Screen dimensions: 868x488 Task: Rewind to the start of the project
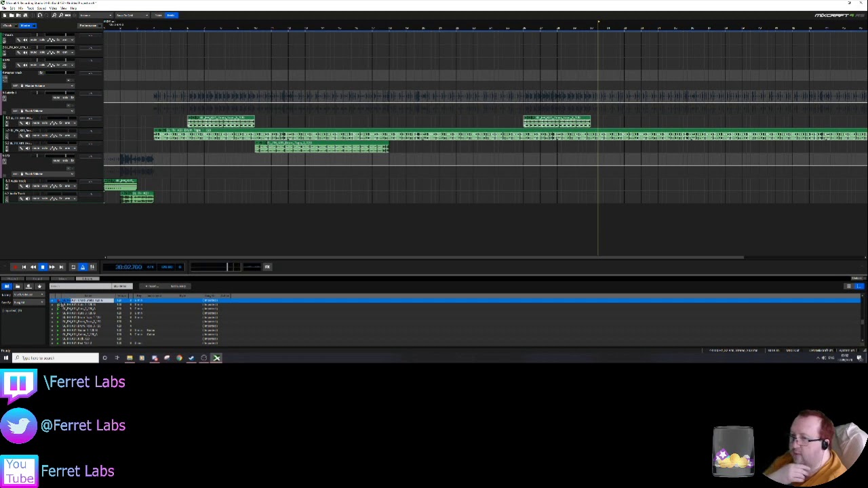(x=24, y=267)
